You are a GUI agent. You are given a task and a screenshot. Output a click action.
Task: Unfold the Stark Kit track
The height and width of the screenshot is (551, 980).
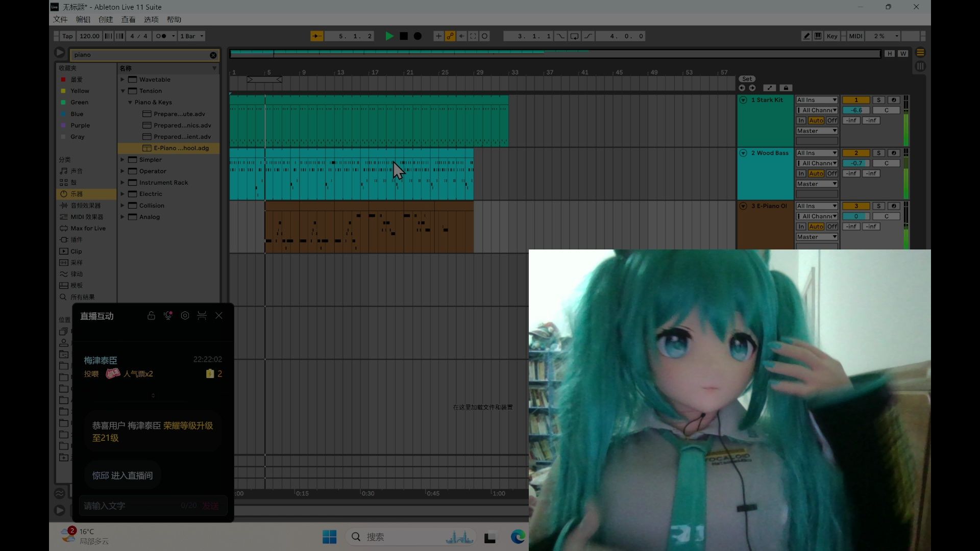[x=743, y=100]
